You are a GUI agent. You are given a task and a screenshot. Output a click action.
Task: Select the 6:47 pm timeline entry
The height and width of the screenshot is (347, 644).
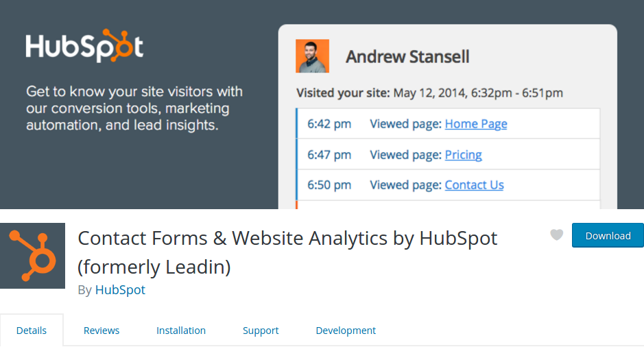coord(448,154)
